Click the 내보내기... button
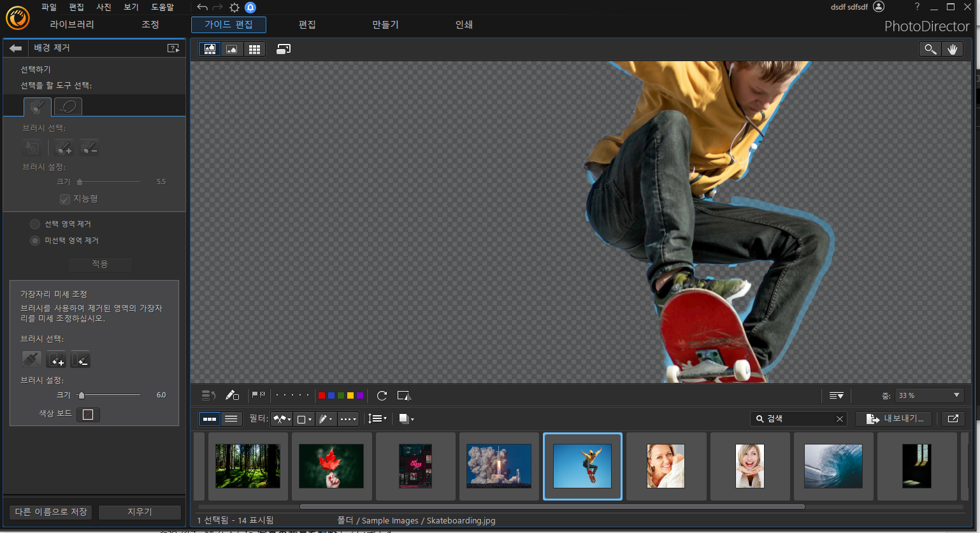980x533 pixels. coord(894,418)
